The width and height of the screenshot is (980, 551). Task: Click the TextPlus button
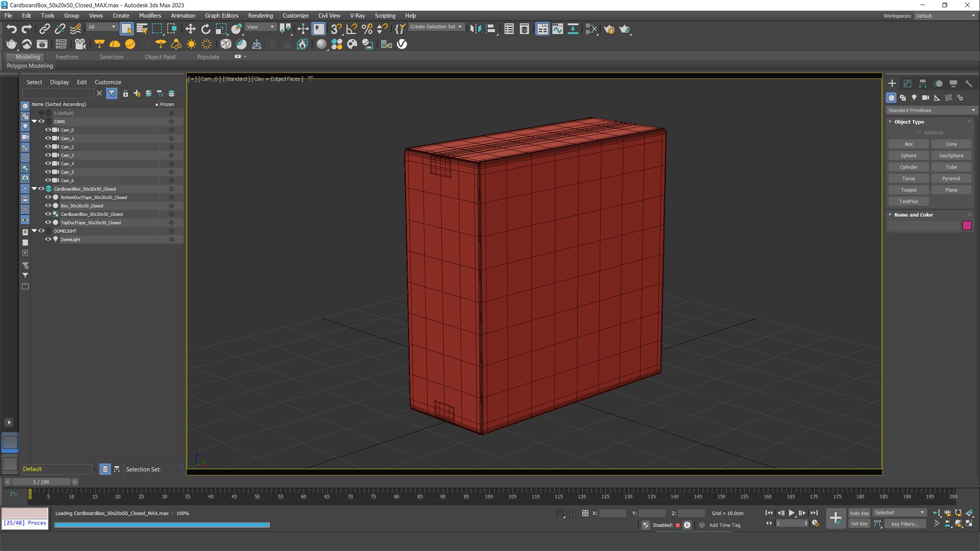909,202
